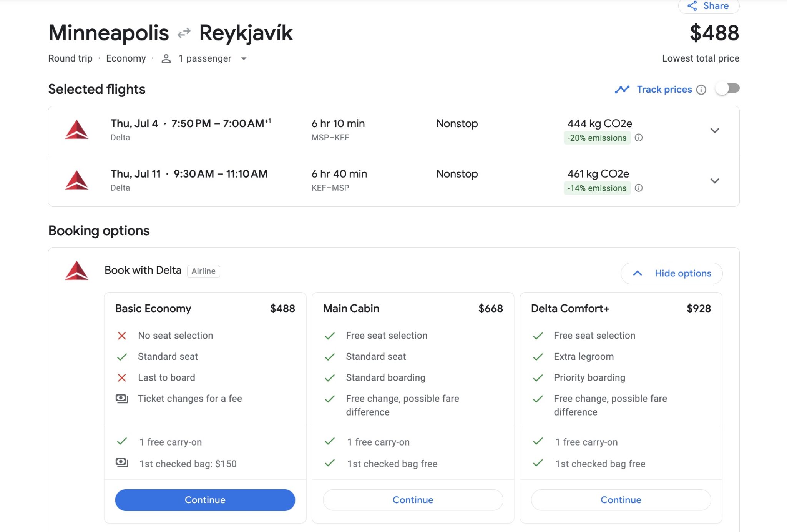787x532 pixels.
Task: Click the -20% emissions badge
Action: click(x=598, y=138)
